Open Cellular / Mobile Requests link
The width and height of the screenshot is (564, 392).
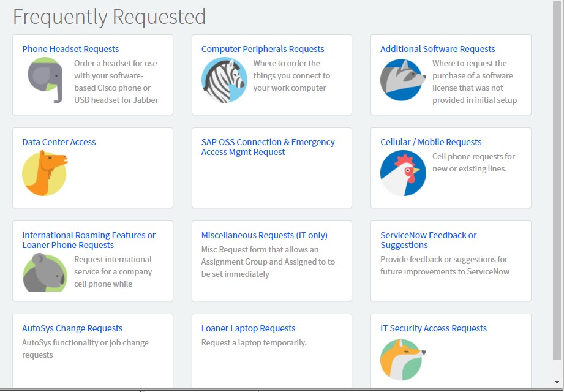431,142
